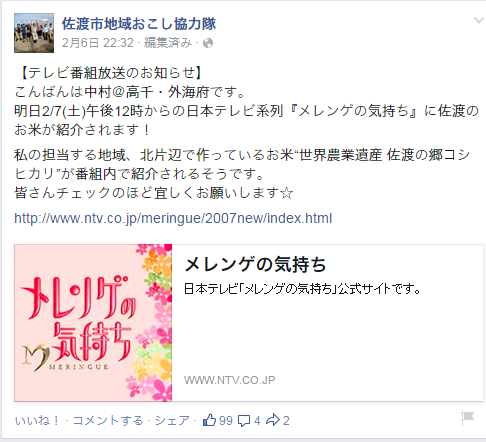
Task: Like the post with いいね！
Action: tap(37, 420)
